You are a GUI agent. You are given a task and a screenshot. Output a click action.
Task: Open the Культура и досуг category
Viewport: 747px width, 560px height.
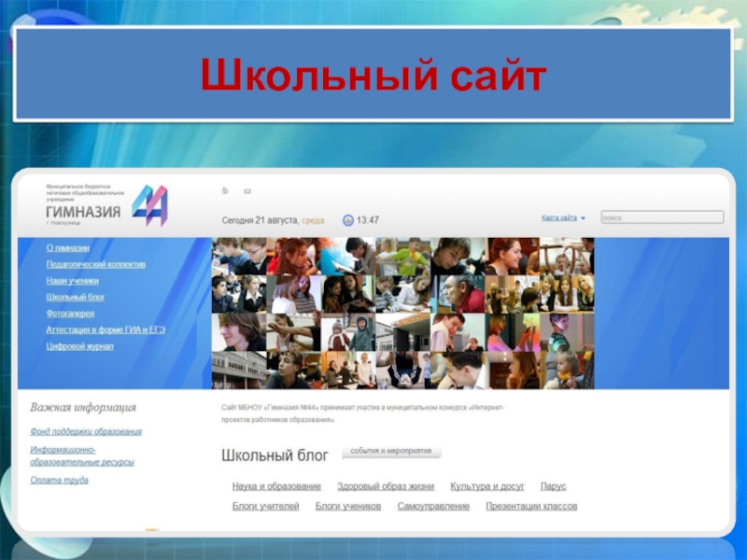coord(486,486)
